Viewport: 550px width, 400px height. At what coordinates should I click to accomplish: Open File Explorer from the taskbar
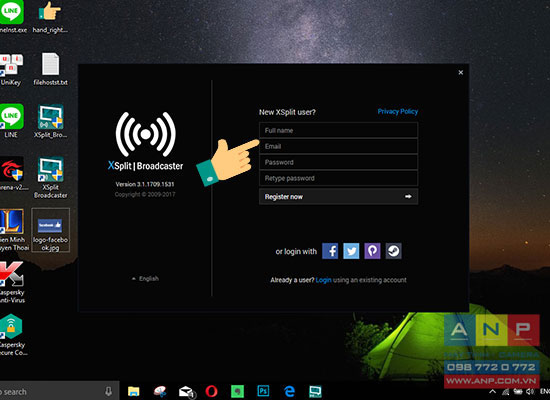(x=134, y=391)
